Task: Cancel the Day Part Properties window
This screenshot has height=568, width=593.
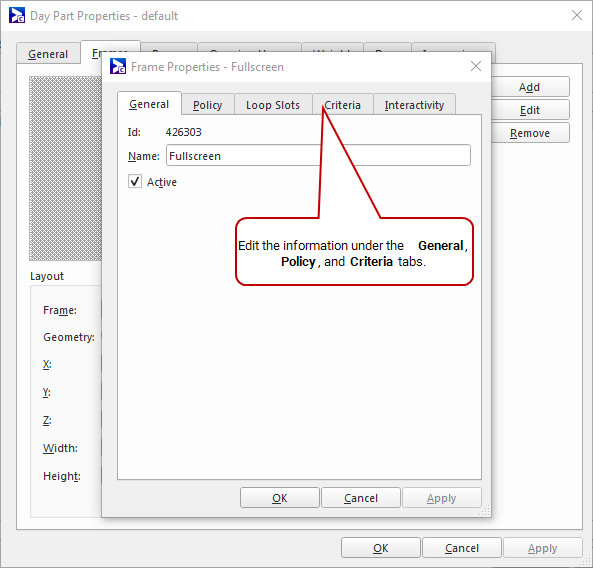Action: click(x=462, y=548)
